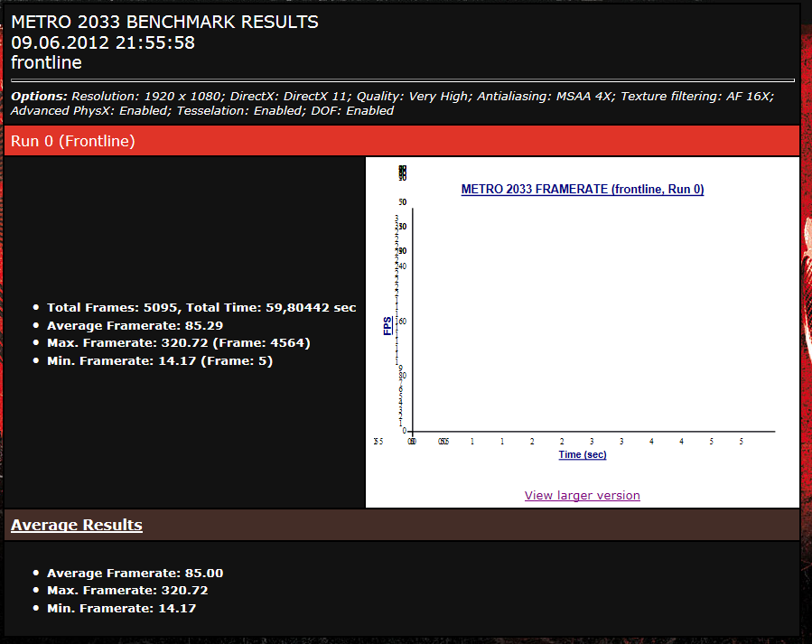Image resolution: width=812 pixels, height=644 pixels.
Task: Click the Min. Framerate entry showing Frame: 5
Action: click(159, 361)
